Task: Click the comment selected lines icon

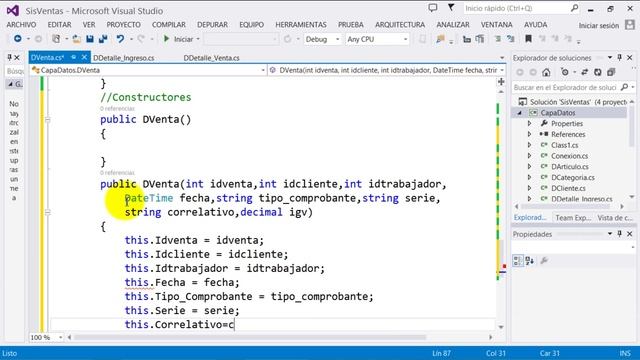Action: pyautogui.click(x=498, y=39)
